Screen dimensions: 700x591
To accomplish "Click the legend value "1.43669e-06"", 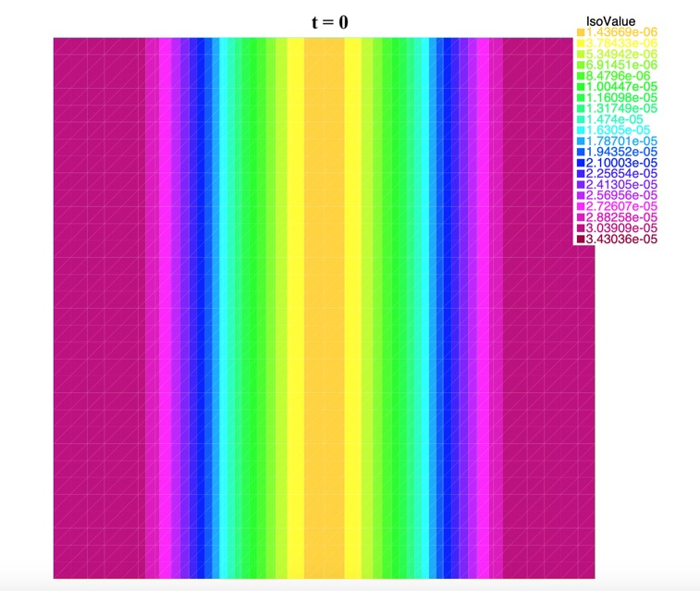I will (x=621, y=32).
